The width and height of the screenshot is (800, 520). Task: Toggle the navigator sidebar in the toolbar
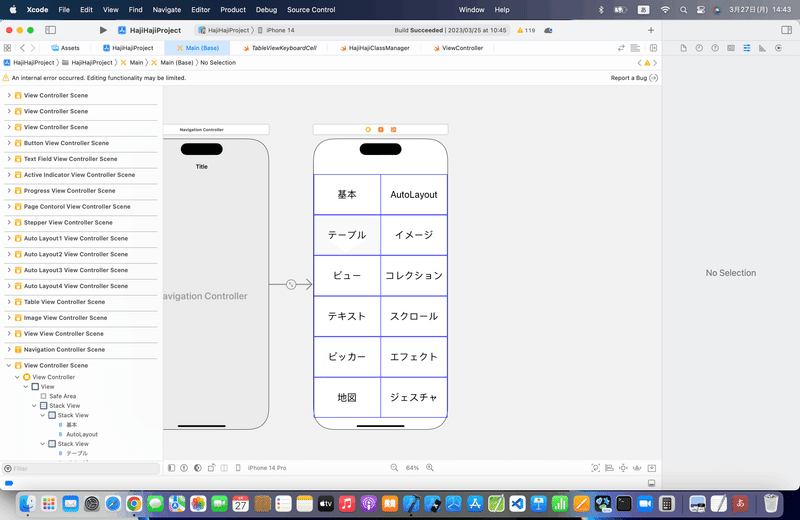(51, 30)
